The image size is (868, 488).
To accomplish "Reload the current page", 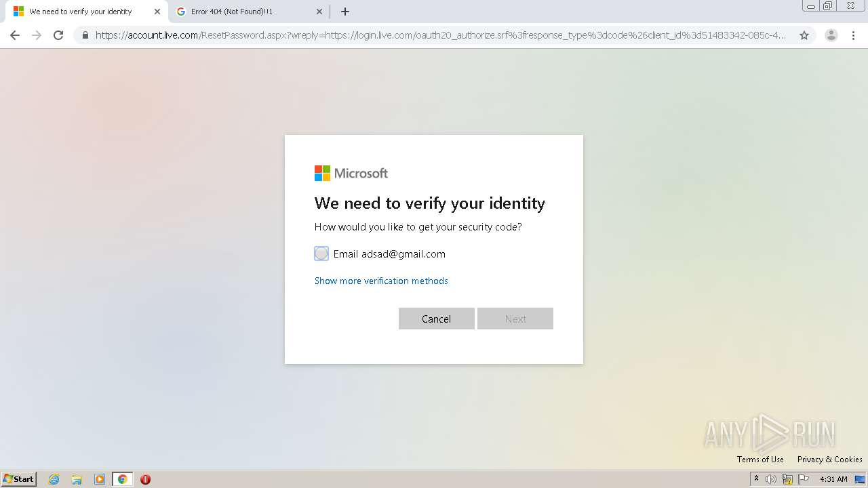I will [58, 35].
